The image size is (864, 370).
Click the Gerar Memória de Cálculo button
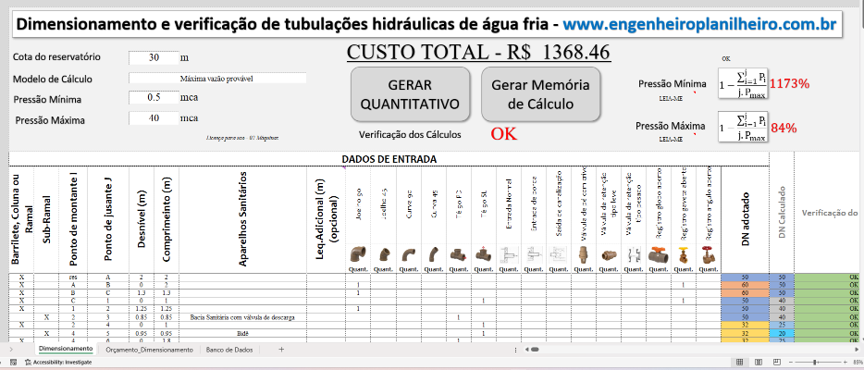(x=541, y=94)
